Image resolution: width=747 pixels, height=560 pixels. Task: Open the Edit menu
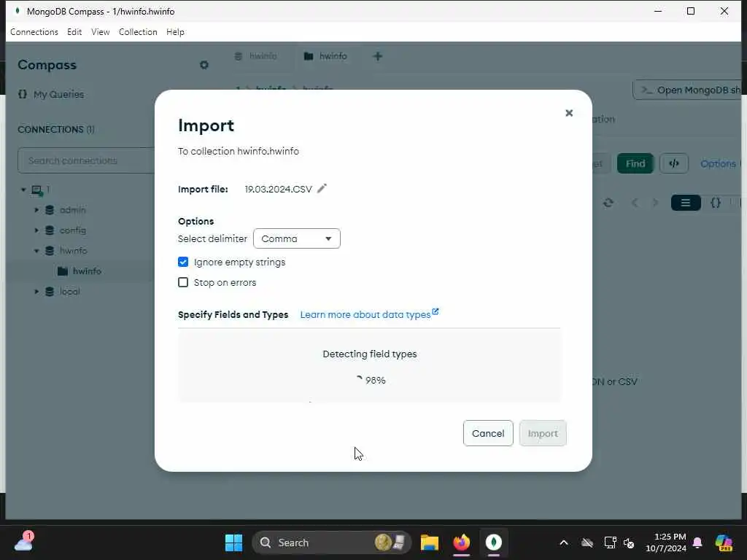(74, 32)
